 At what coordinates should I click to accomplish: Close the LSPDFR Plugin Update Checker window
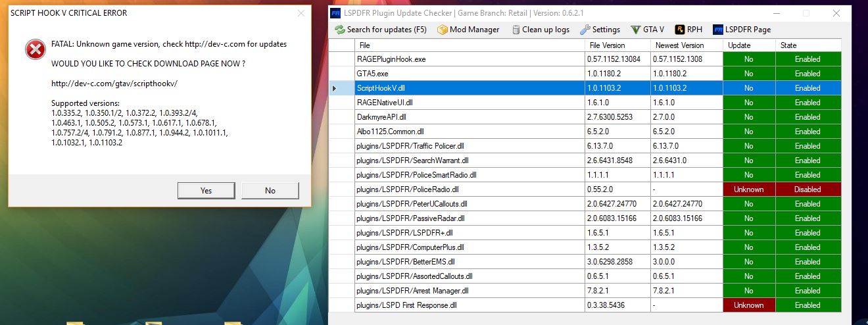(836, 12)
